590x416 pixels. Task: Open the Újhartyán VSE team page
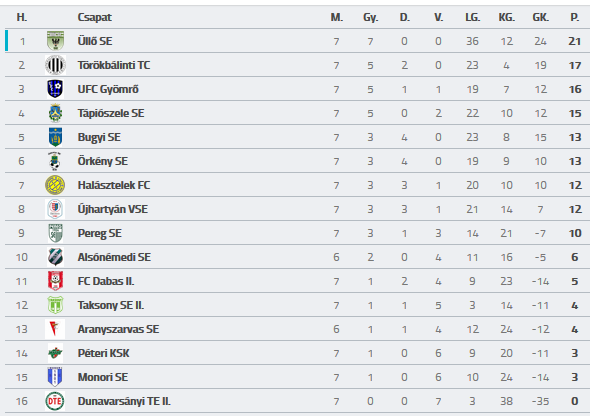(x=113, y=209)
